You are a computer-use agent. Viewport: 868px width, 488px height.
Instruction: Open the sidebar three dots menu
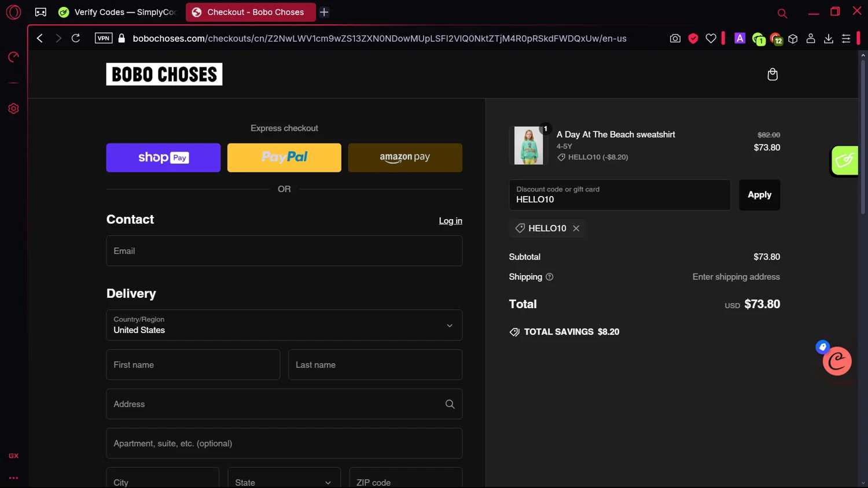coord(13,478)
